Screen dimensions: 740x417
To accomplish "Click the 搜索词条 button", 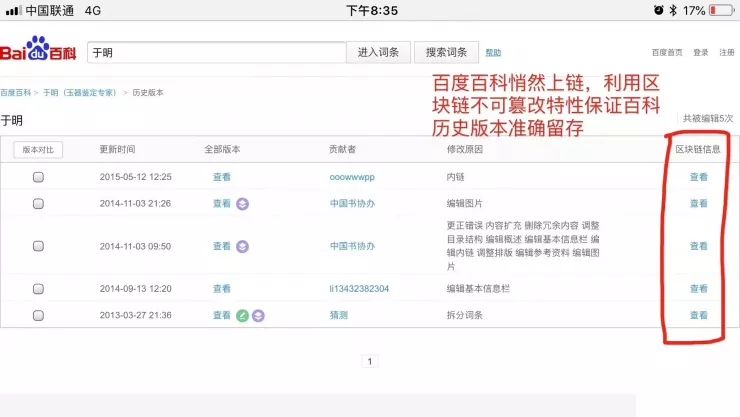I will 446,52.
